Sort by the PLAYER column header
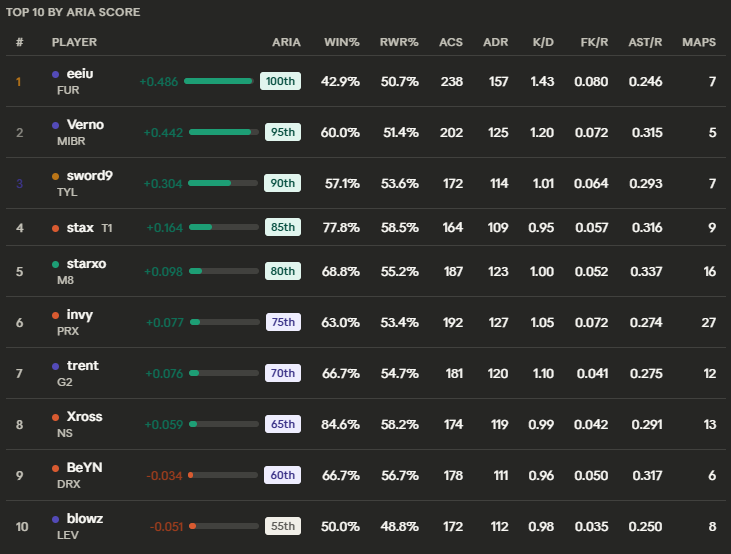Image resolution: width=731 pixels, height=554 pixels. click(x=74, y=42)
